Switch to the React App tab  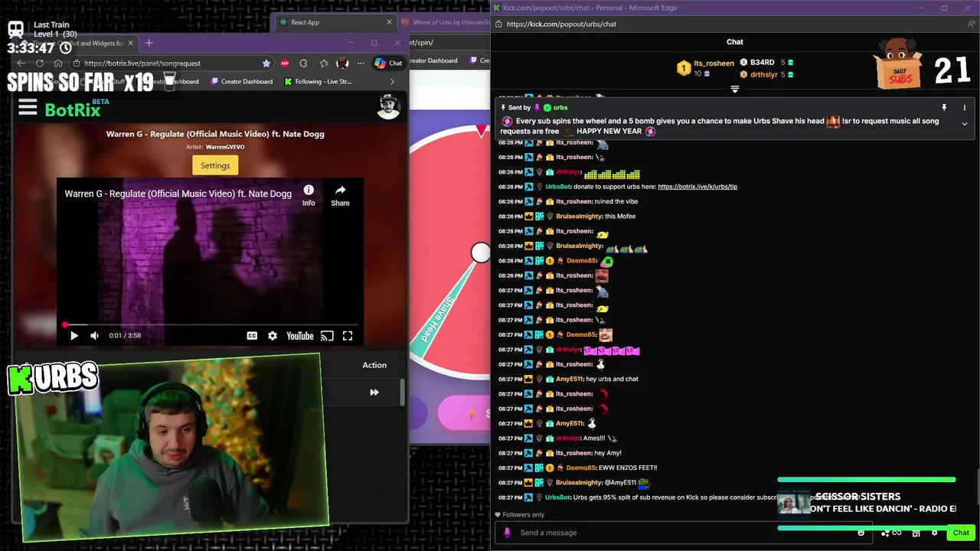tap(335, 22)
